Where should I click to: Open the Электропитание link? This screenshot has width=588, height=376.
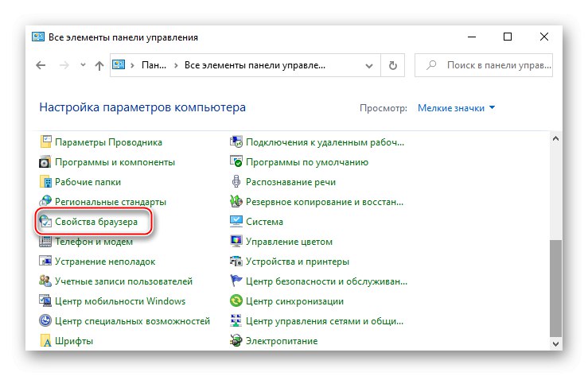[x=282, y=341]
